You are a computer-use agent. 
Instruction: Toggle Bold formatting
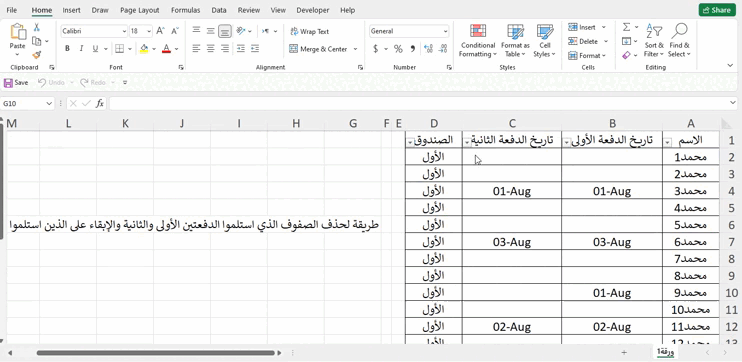pyautogui.click(x=67, y=49)
